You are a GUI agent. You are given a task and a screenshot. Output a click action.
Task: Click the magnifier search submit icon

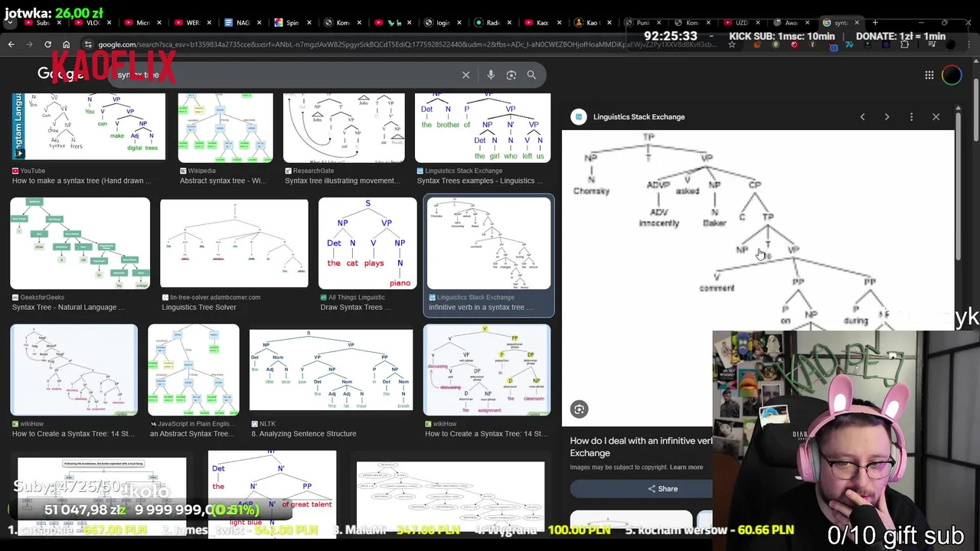(x=531, y=75)
